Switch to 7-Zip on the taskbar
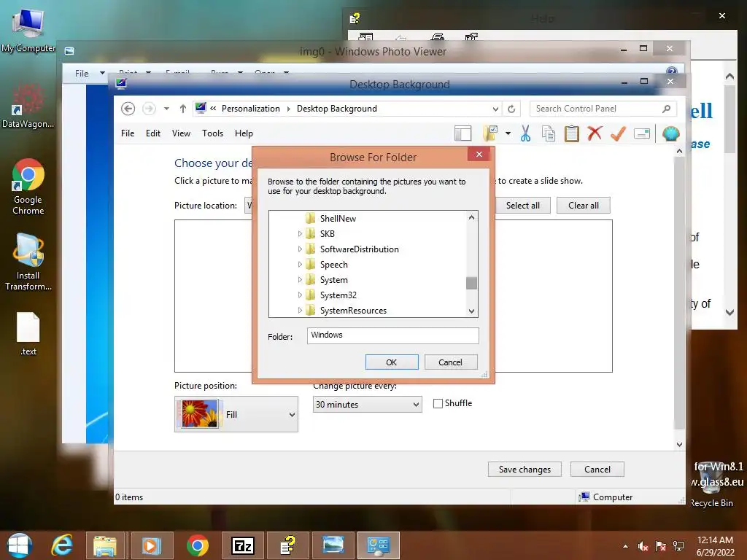The height and width of the screenshot is (560, 747). [242, 545]
